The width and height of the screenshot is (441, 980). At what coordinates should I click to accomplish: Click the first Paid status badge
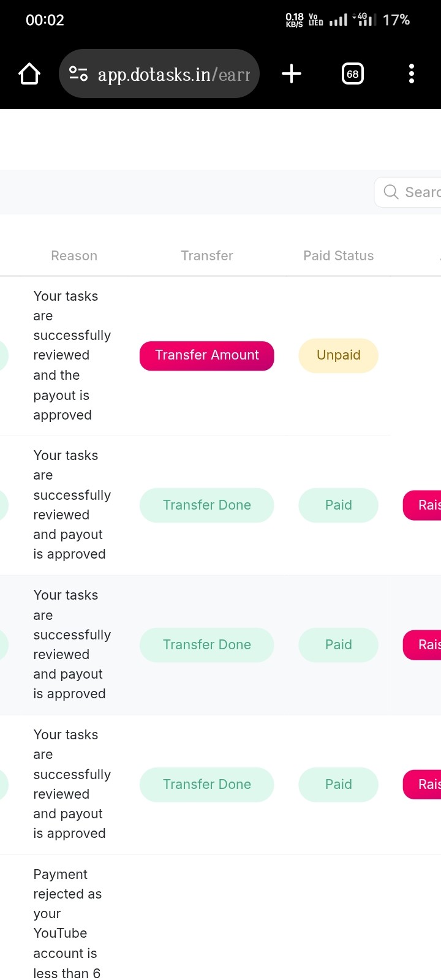tap(338, 505)
